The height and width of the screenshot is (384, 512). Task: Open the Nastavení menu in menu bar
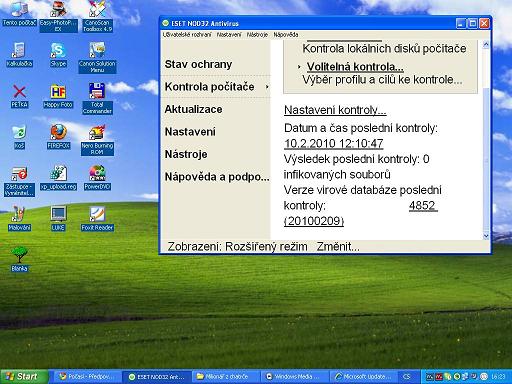[x=229, y=35]
